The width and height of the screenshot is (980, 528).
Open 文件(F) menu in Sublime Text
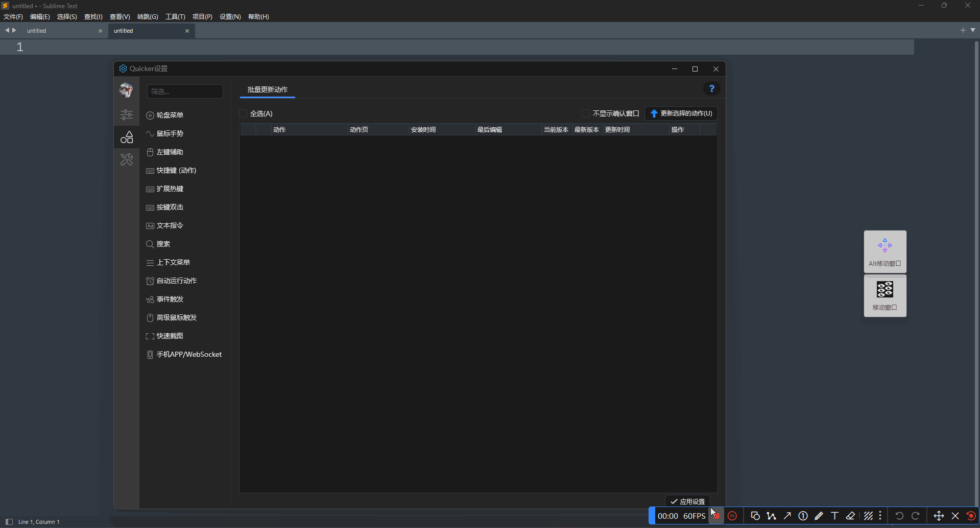pos(13,17)
